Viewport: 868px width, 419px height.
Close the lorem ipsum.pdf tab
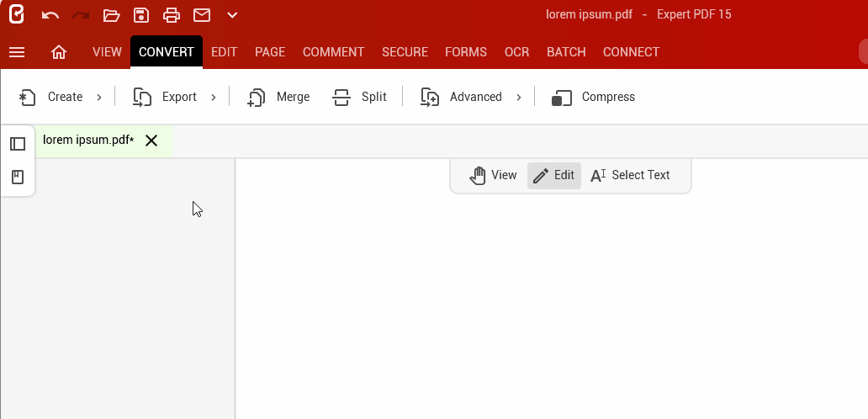point(151,141)
